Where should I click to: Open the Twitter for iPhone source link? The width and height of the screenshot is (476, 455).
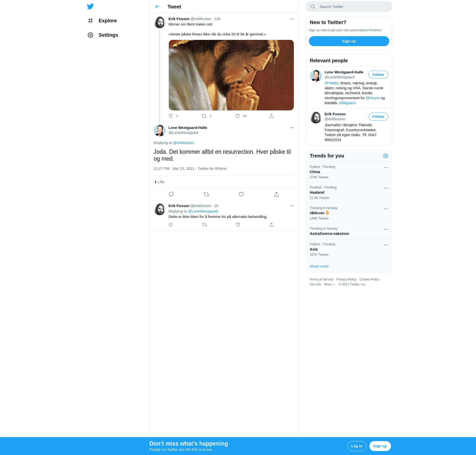tap(212, 169)
